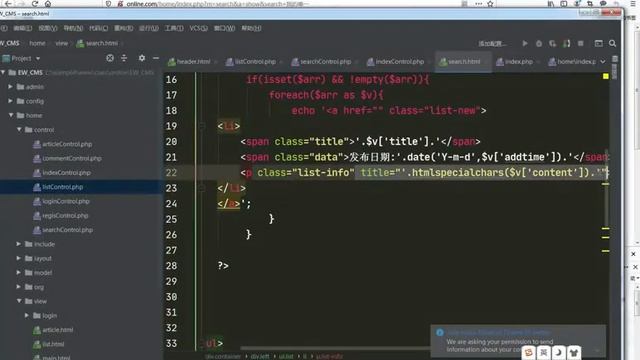
Task: Click the browser home icon
Action: (48, 4)
